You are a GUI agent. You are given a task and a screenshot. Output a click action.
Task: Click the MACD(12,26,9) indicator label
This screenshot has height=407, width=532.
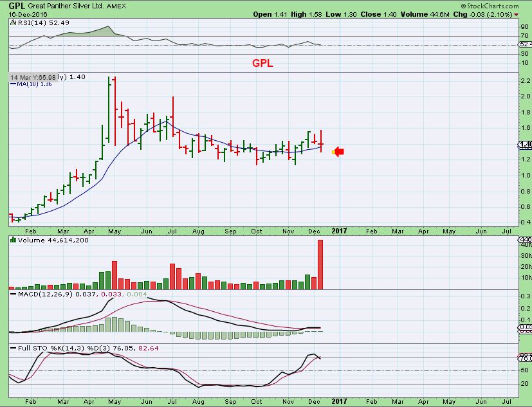tap(46, 294)
